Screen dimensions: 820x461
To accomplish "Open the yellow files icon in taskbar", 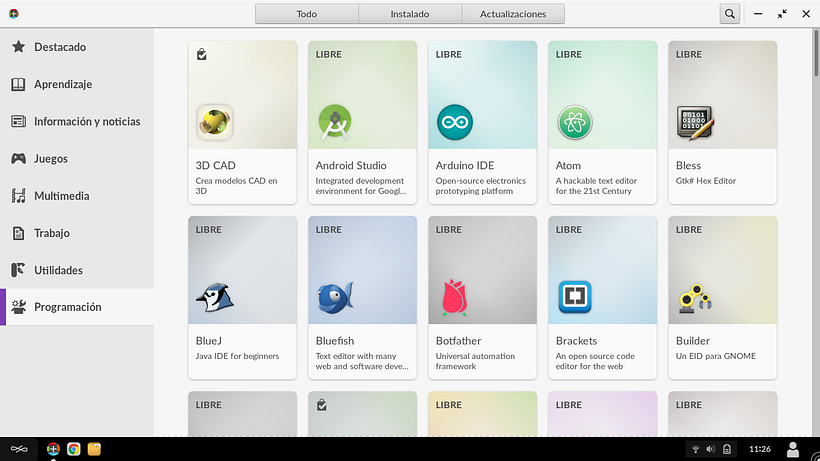I will tap(94, 449).
